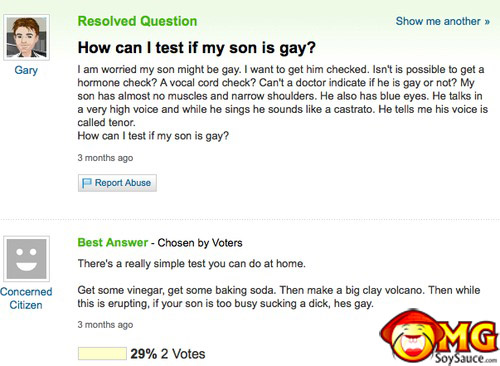
Task: Click the flag icon in Report Abuse
Action: (87, 183)
